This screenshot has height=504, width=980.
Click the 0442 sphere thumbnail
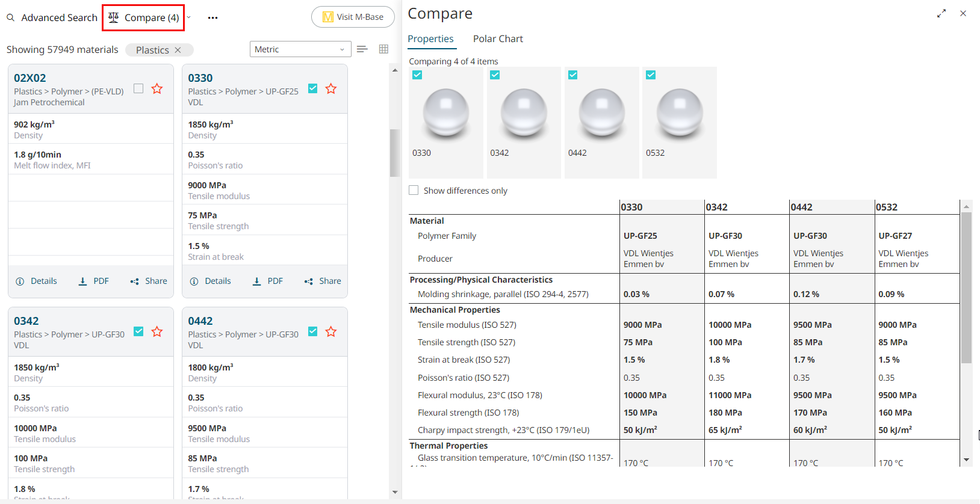[602, 113]
